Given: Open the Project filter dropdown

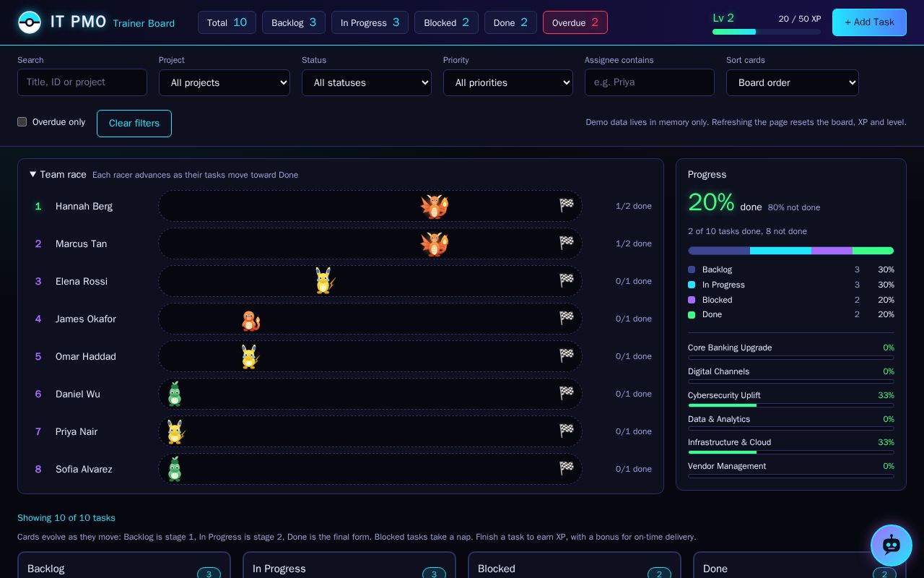Looking at the screenshot, I should tap(225, 82).
